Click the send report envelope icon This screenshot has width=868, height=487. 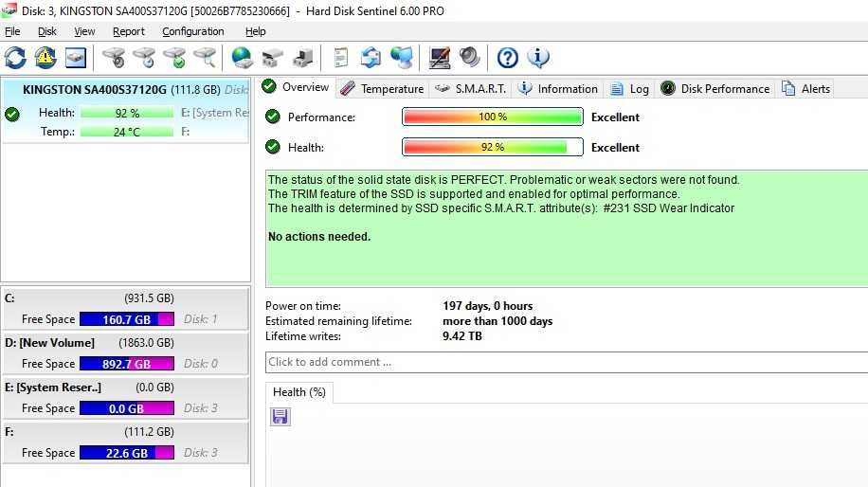pos(371,58)
